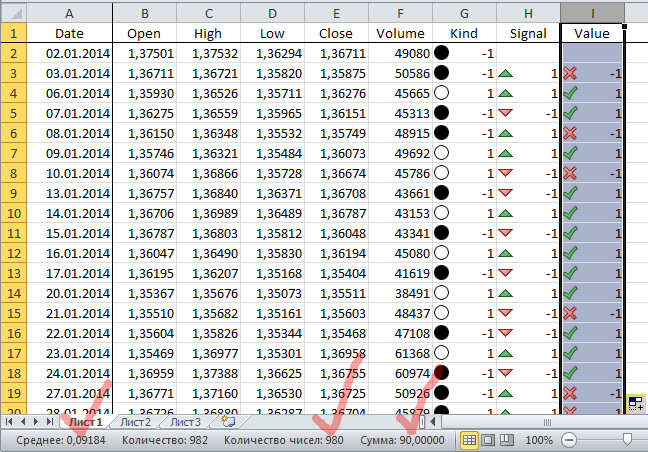Click the green checkmark icon in cell I4
648x452 pixels.
[571, 93]
